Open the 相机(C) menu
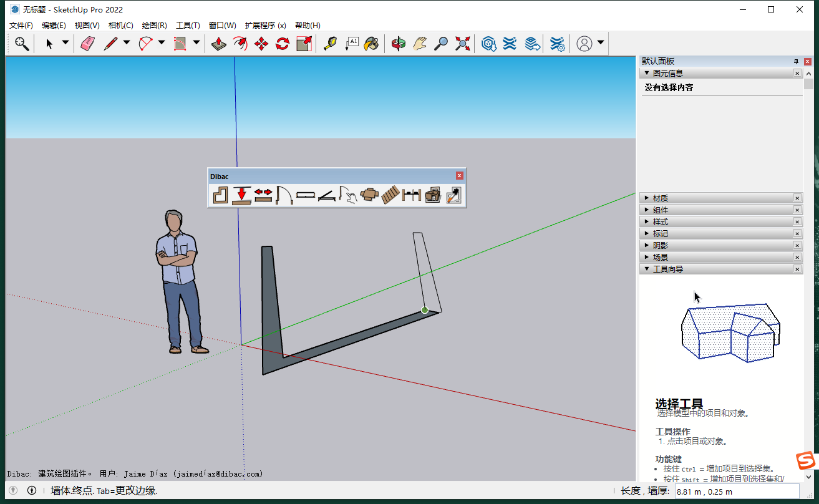Image resolution: width=819 pixels, height=504 pixels. click(120, 26)
